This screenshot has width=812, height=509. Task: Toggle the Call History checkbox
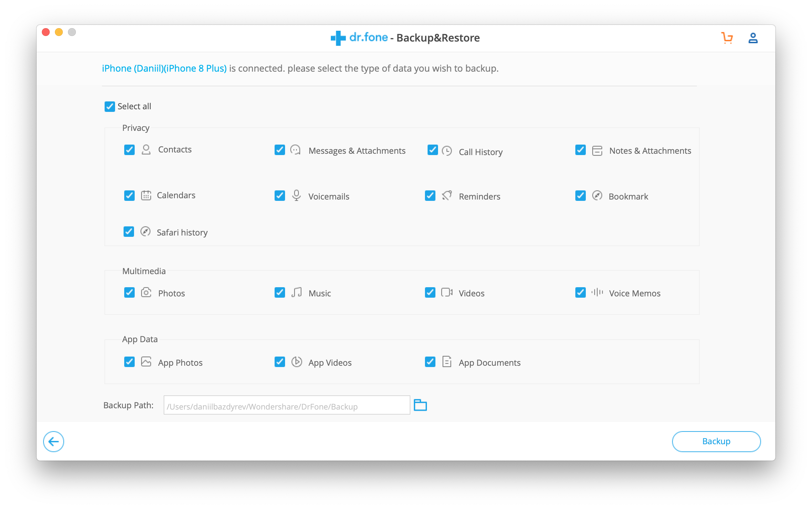click(x=432, y=149)
